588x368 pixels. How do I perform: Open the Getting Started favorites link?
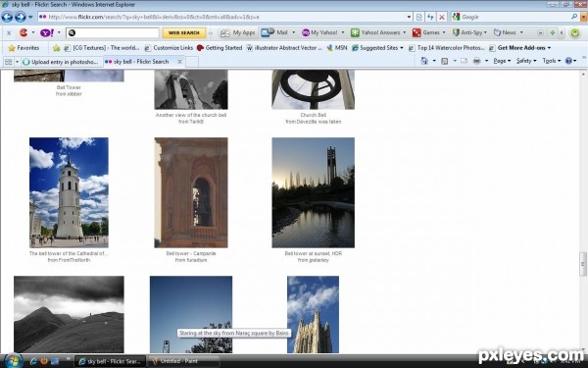click(x=220, y=48)
